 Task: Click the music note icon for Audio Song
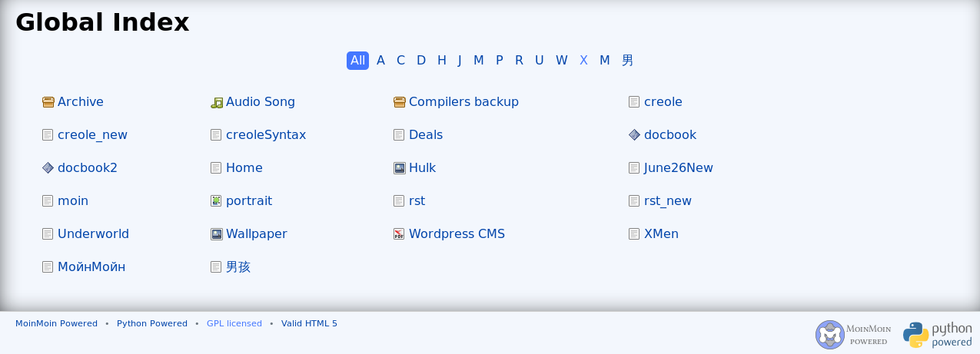pyautogui.click(x=217, y=102)
